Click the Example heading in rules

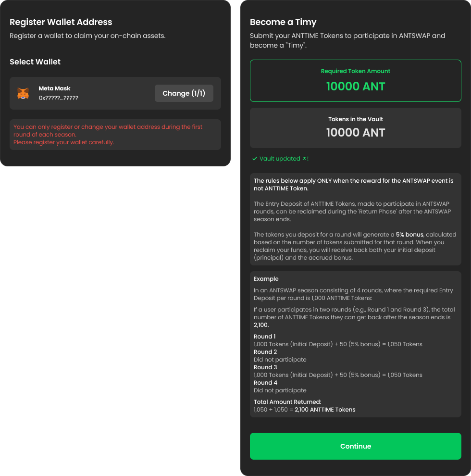pyautogui.click(x=266, y=279)
